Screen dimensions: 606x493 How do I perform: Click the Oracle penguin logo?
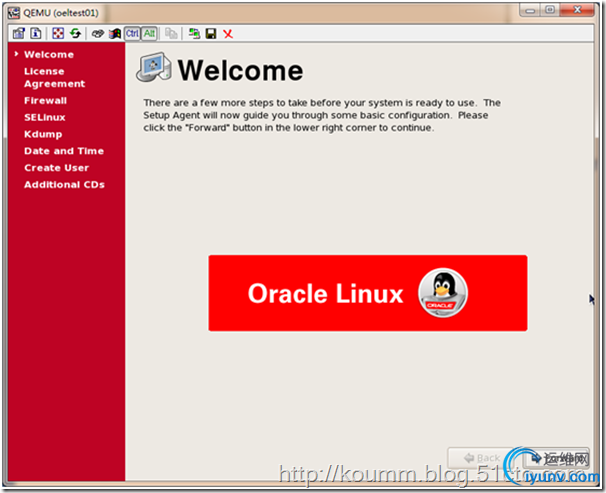(x=443, y=293)
